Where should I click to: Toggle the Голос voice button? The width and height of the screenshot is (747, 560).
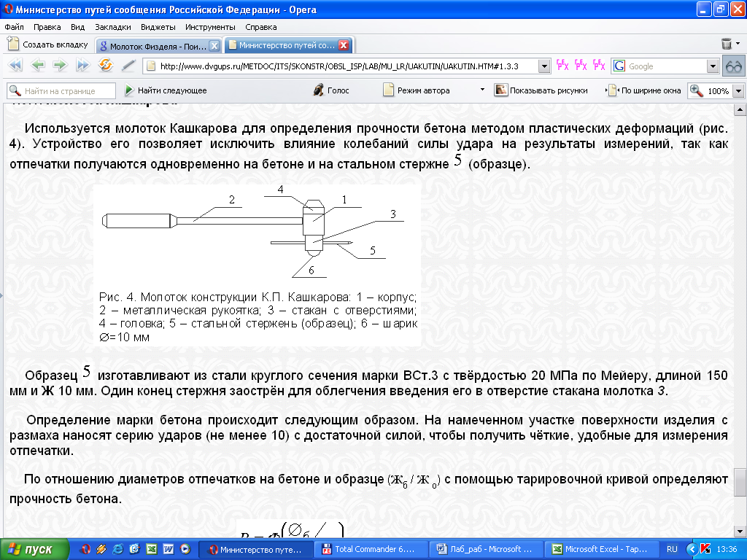click(x=332, y=90)
